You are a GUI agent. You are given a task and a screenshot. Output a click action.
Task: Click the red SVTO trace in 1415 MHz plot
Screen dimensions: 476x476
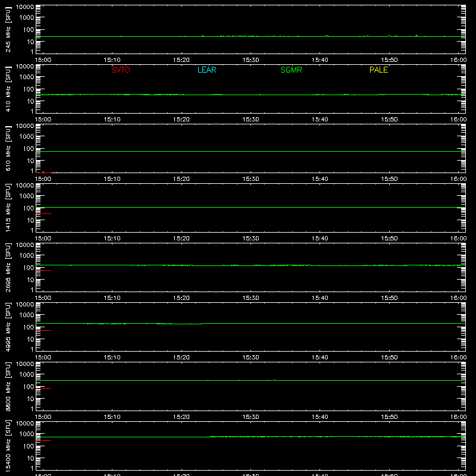tap(43, 214)
